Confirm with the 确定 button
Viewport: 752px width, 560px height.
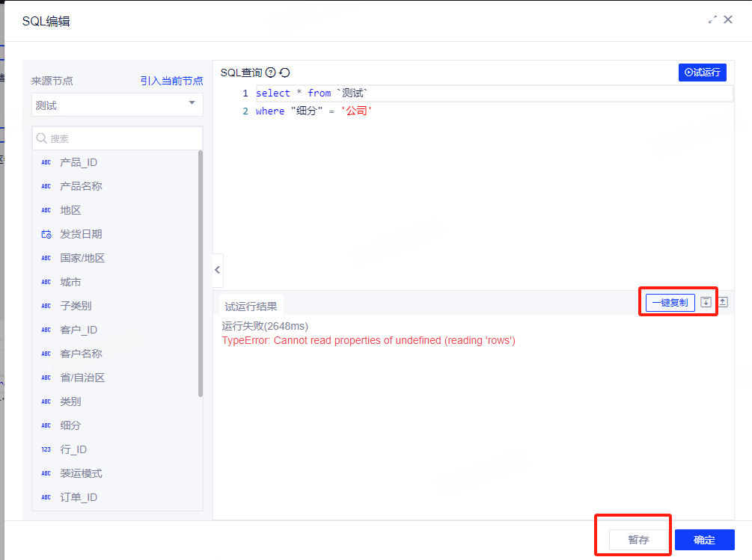[x=705, y=540]
